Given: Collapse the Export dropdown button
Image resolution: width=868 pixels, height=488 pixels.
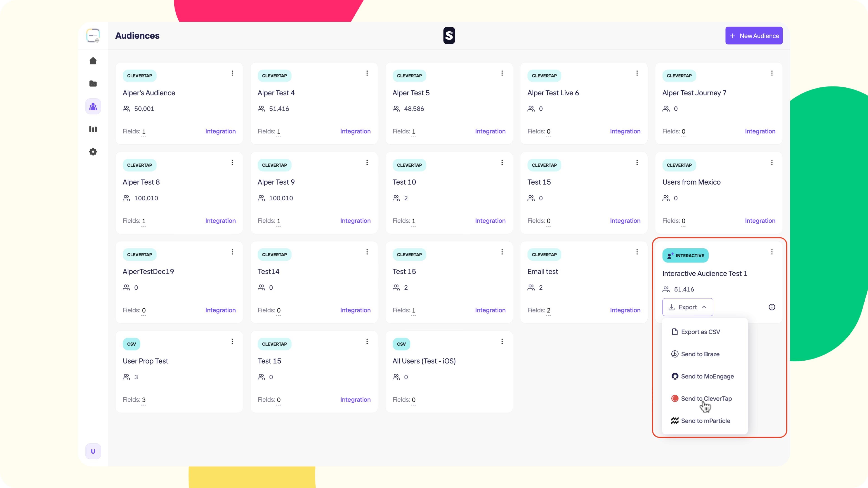Looking at the screenshot, I should 687,307.
